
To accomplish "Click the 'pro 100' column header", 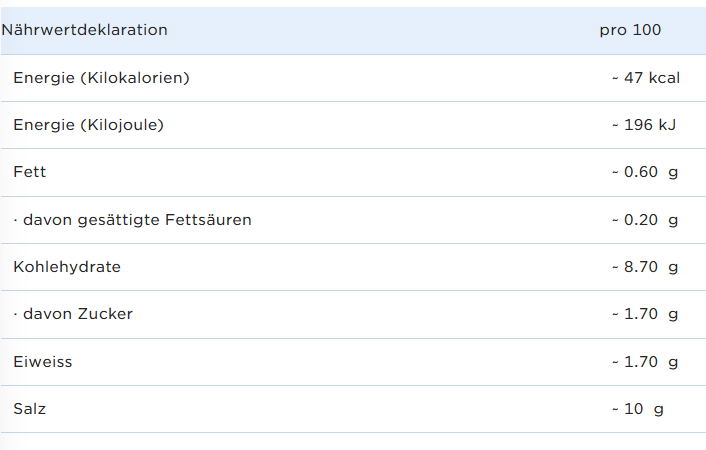I will tap(630, 30).
